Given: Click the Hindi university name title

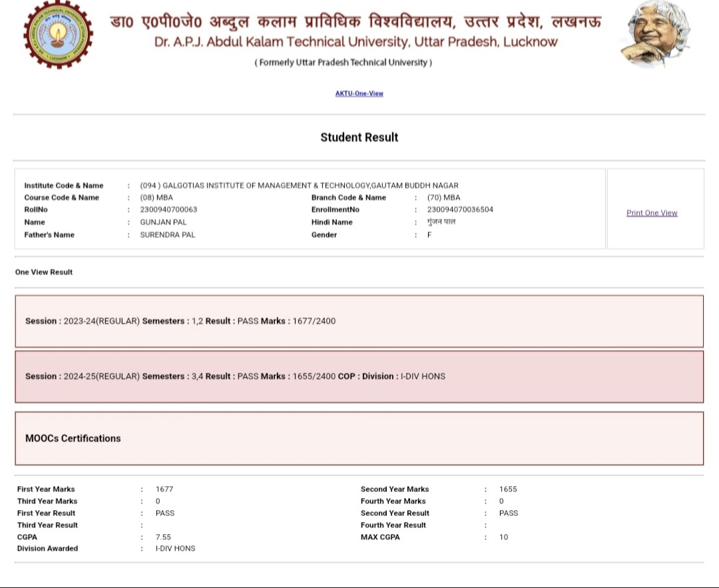Looking at the screenshot, I should pos(356,21).
